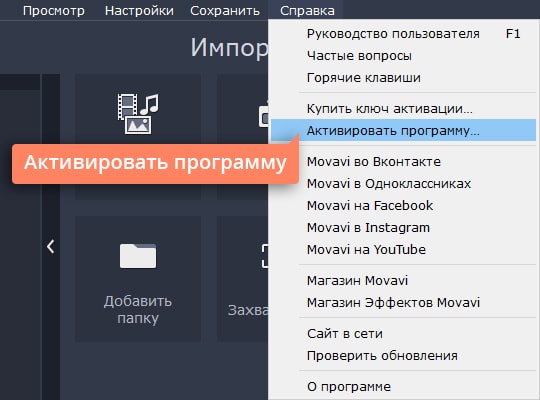Image resolution: width=540 pixels, height=400 pixels.
Task: Click highlighted Активировать программу item
Action: 404,130
